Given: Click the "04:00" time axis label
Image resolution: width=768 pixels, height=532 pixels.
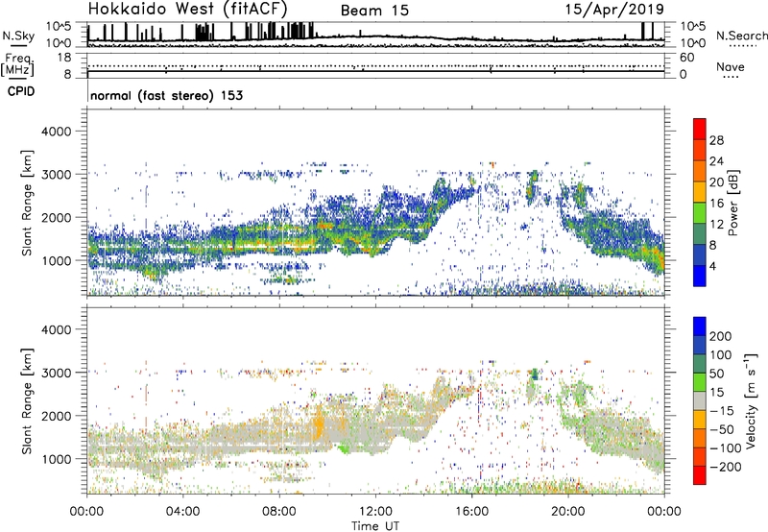Looking at the screenshot, I should coord(183,512).
